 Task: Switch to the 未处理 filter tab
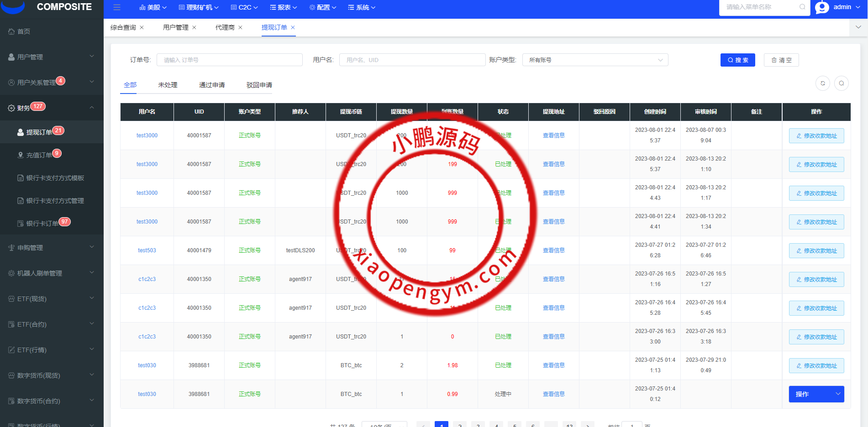click(x=168, y=85)
